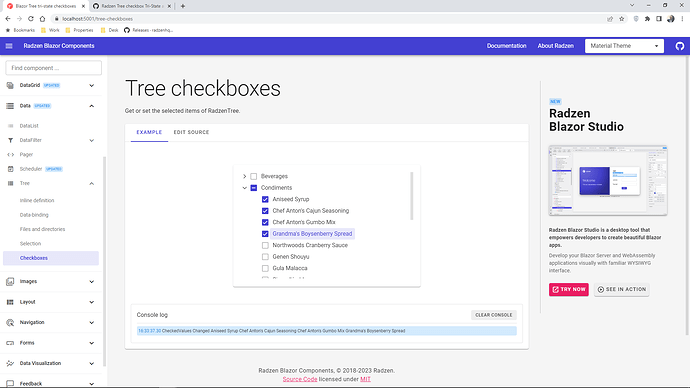
Task: Click the tree panel vertical scrollbar
Action: click(412, 196)
